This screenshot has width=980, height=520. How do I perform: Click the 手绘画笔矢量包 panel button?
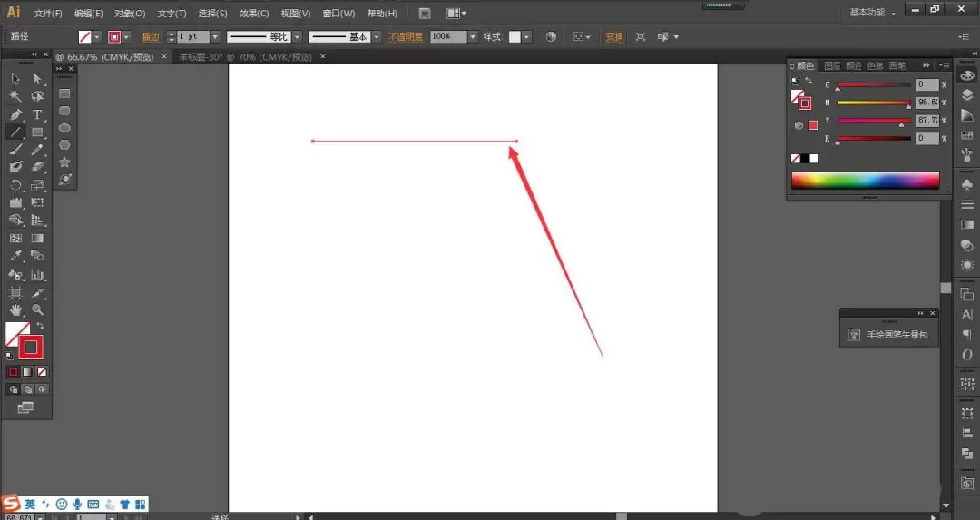pos(888,335)
